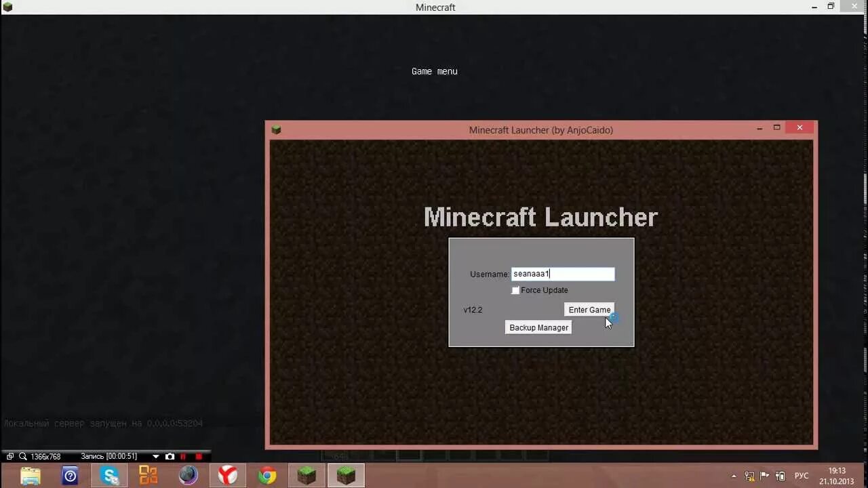Click the Запись [00:00:51] recording timer
The image size is (868, 488).
108,457
